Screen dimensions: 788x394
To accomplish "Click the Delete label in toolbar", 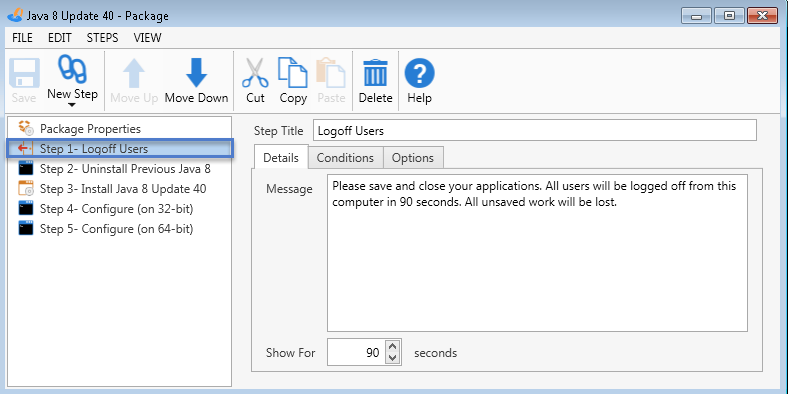I will (x=375, y=98).
